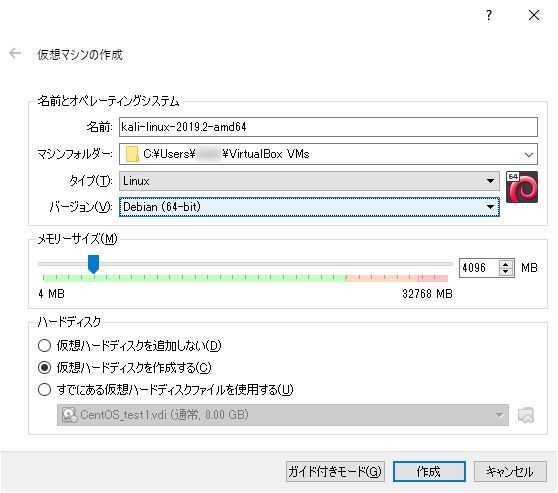Screen dimensions: 558x493
Task: Click the MB unit label beside spinner
Action: [x=529, y=268]
